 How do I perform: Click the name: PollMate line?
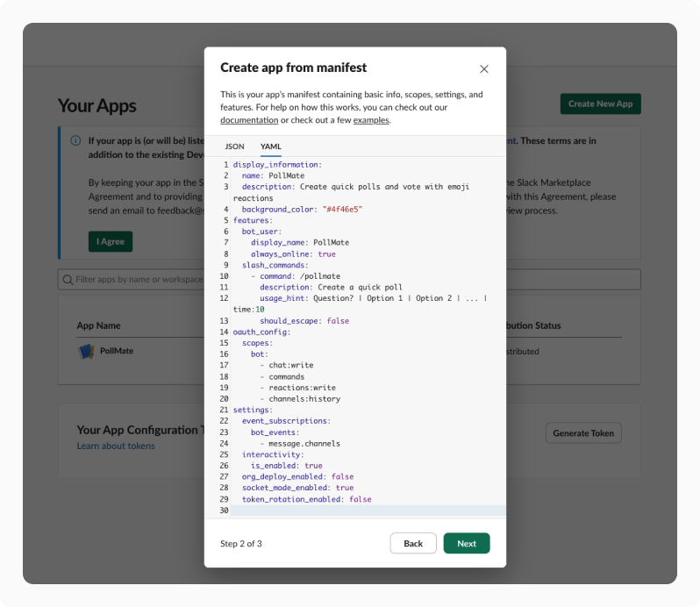(273, 175)
